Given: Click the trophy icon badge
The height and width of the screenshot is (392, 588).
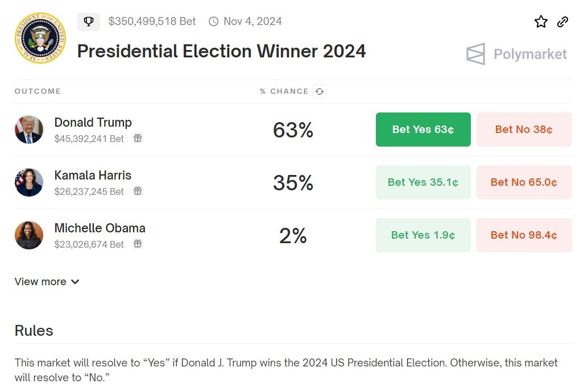Looking at the screenshot, I should click(89, 22).
